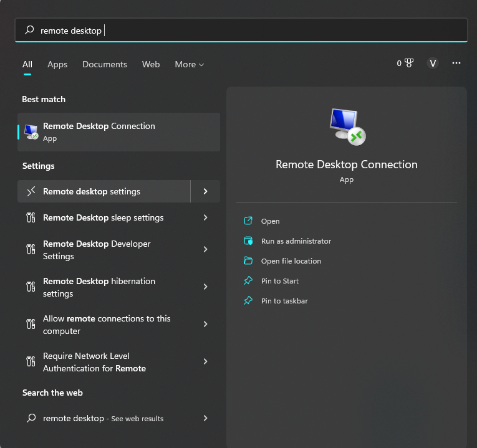
Task: Choose Run as administrator
Action: tap(296, 241)
